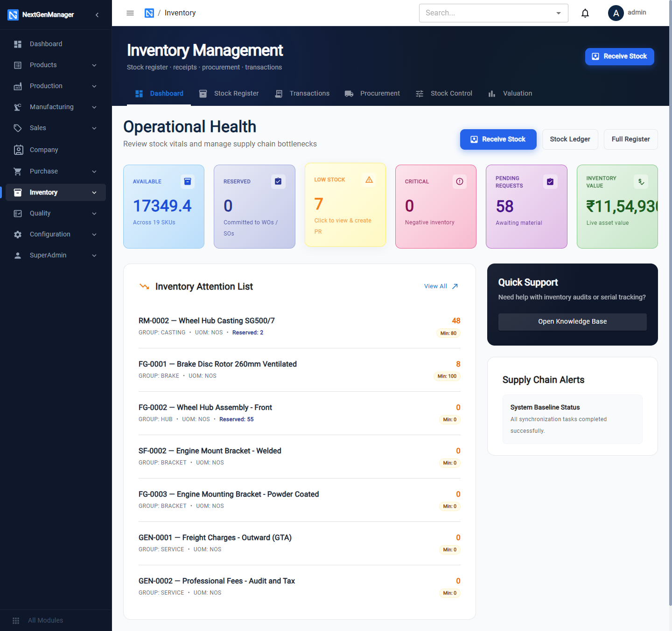672x631 pixels.
Task: Open the hamburger menu icon
Action: [x=130, y=13]
